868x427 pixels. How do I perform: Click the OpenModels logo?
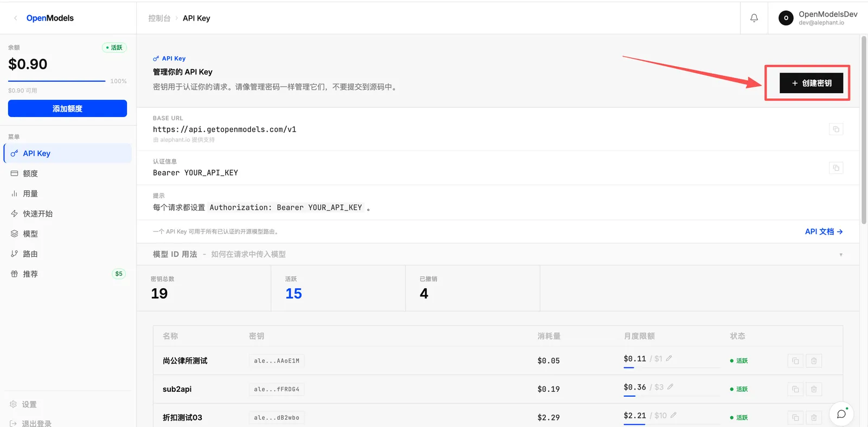[50, 18]
